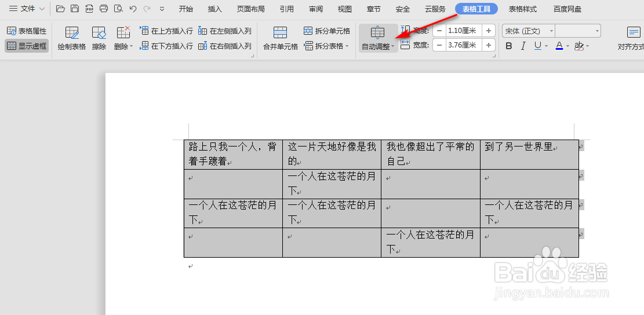Increase column width with plus button
This screenshot has width=644, height=315.
[489, 45]
